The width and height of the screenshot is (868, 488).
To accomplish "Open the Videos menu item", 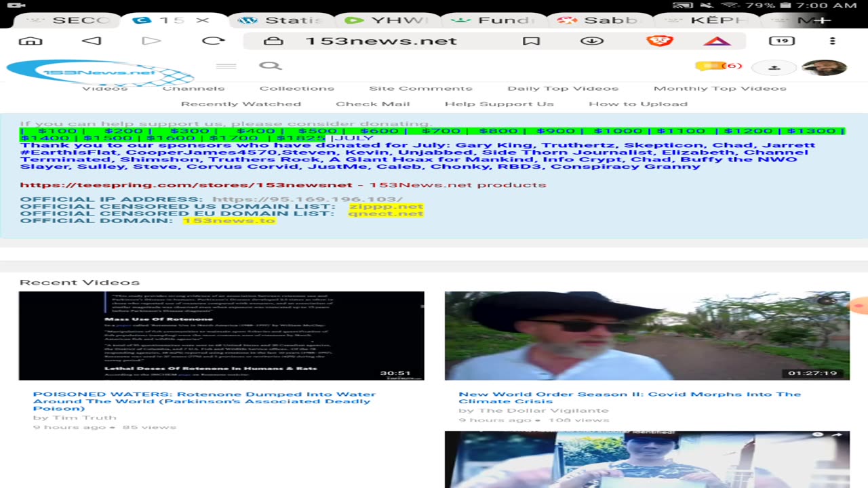I will pos(105,88).
